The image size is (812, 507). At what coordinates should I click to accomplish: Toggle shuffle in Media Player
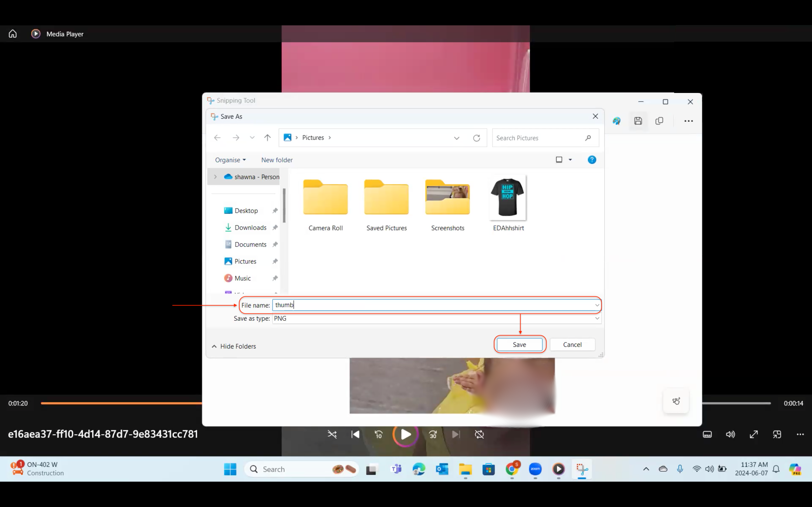pyautogui.click(x=332, y=435)
